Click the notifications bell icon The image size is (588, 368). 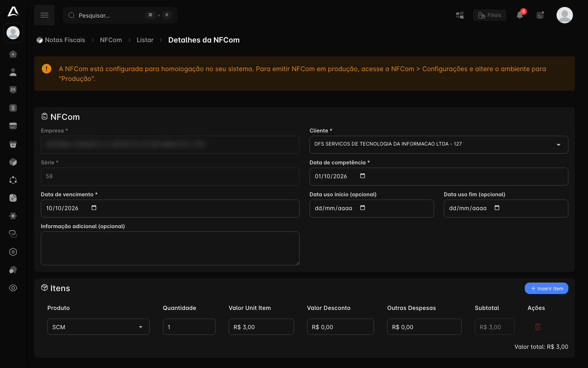pos(520,15)
